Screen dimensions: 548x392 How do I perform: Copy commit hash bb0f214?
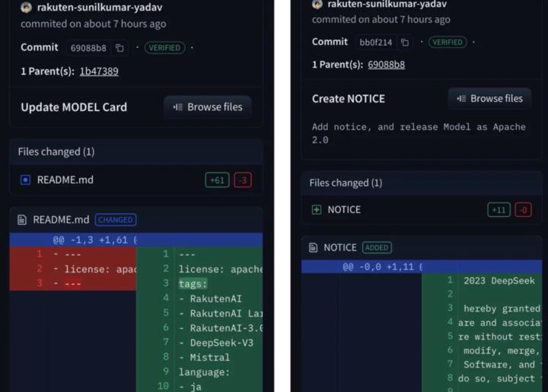pyautogui.click(x=405, y=43)
